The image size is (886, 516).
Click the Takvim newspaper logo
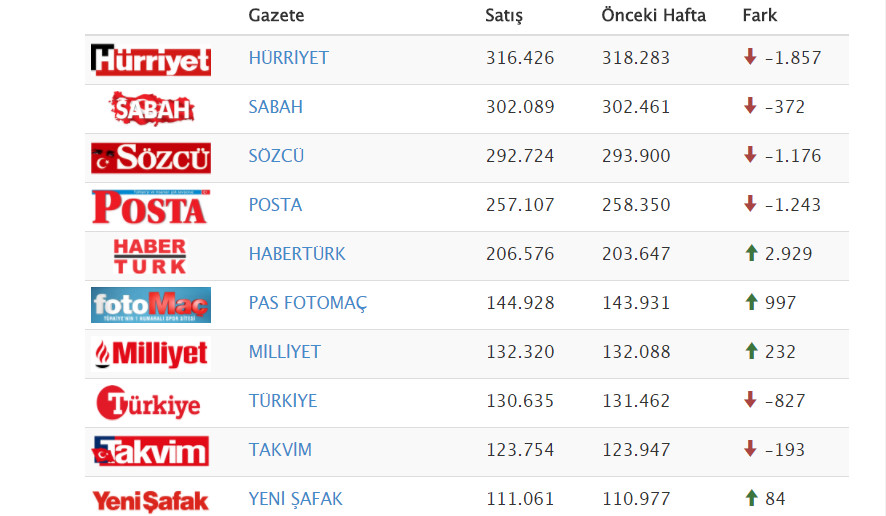[151, 451]
